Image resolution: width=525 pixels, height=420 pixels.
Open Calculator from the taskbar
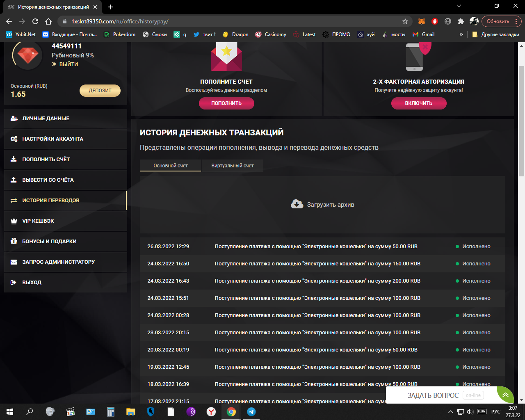click(x=110, y=412)
